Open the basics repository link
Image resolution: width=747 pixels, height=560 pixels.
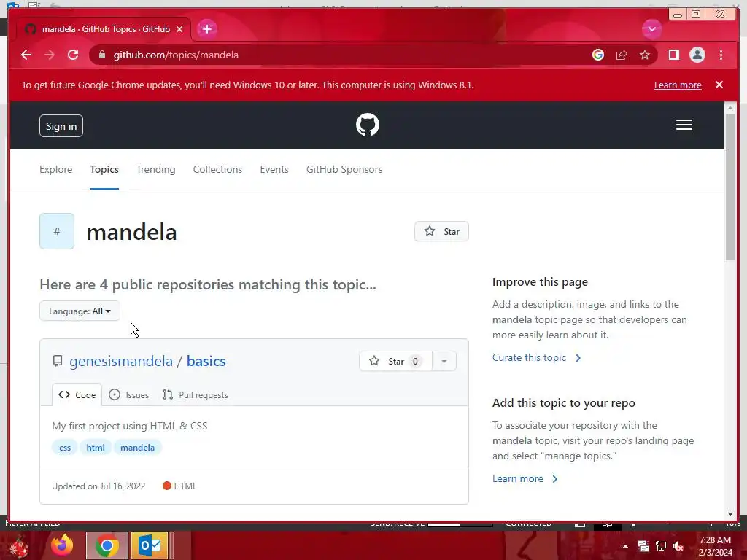click(x=206, y=361)
